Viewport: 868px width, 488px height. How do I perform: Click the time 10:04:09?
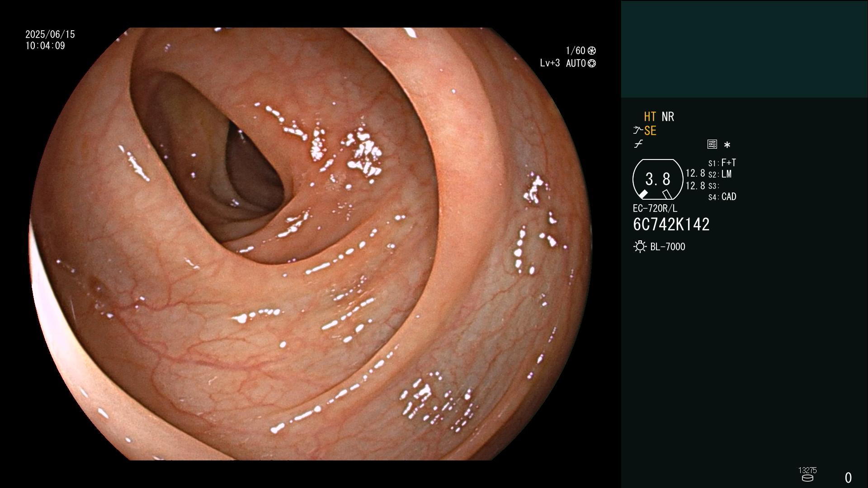[x=45, y=46]
